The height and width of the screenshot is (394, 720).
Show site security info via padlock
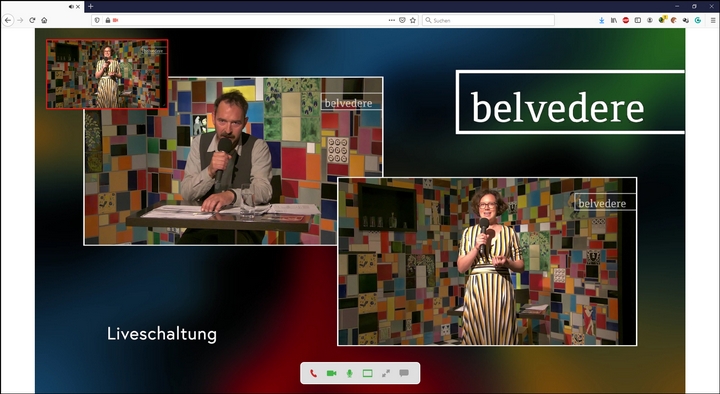point(108,20)
